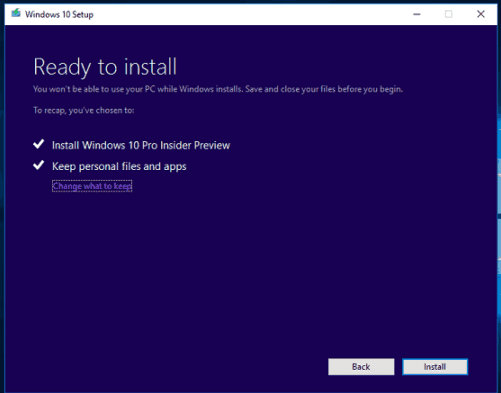The width and height of the screenshot is (501, 393).
Task: Click 'To recap, you've chosen to:' text
Action: pyautogui.click(x=84, y=110)
